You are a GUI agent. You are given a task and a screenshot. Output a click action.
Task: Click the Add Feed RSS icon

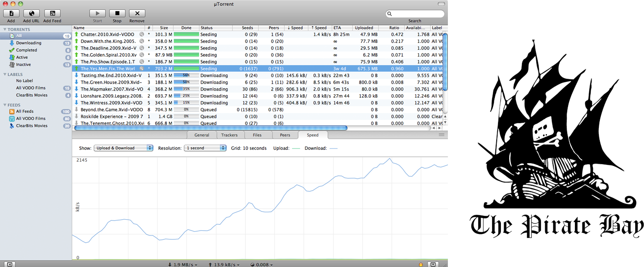[x=52, y=14]
